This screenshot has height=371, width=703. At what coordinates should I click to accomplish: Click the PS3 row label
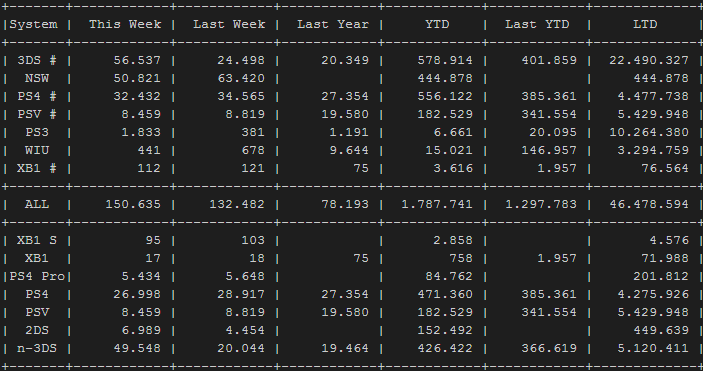point(37,132)
